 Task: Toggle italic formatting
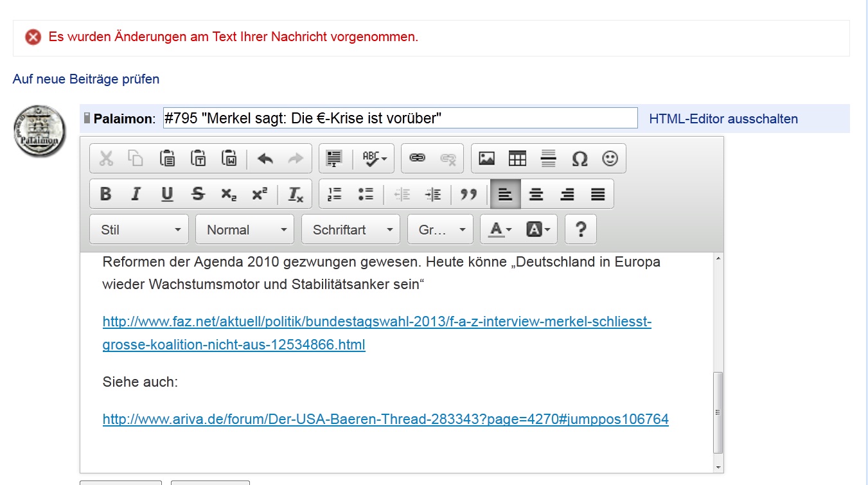pos(136,194)
